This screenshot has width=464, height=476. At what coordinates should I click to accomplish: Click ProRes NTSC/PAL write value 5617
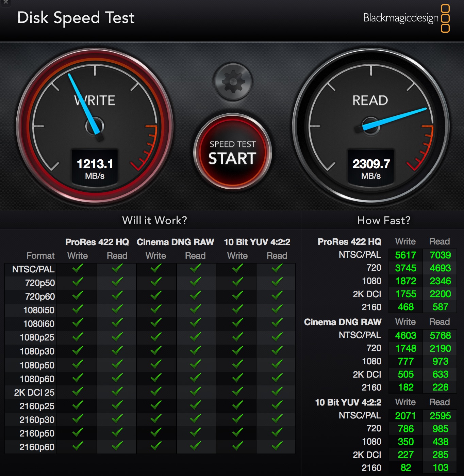tap(405, 255)
